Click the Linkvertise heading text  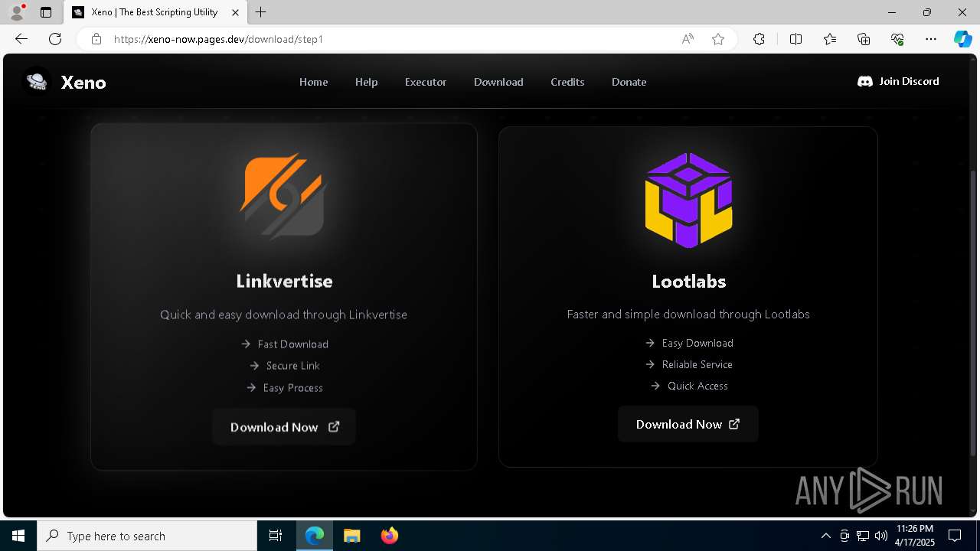coord(284,281)
